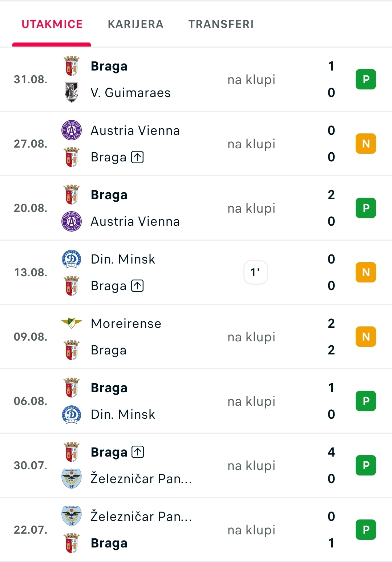The height and width of the screenshot is (562, 392).
Task: Click the Moreirense club crest
Action: [x=72, y=323]
